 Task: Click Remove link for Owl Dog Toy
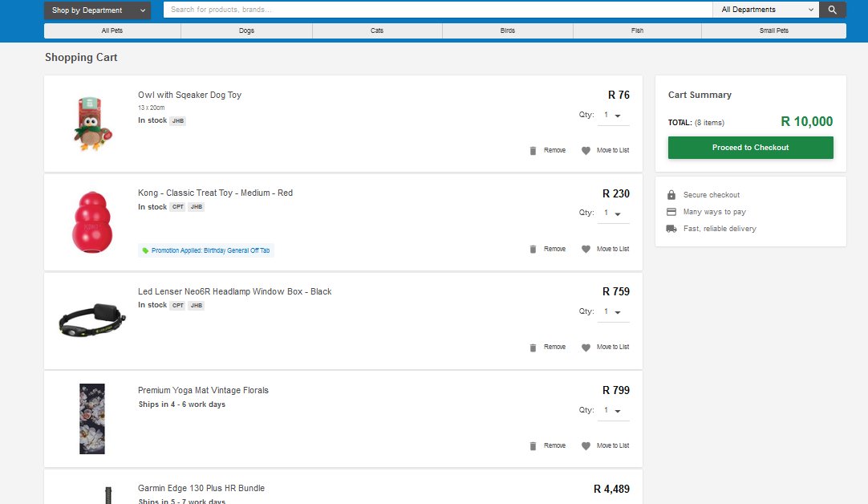pyautogui.click(x=554, y=150)
